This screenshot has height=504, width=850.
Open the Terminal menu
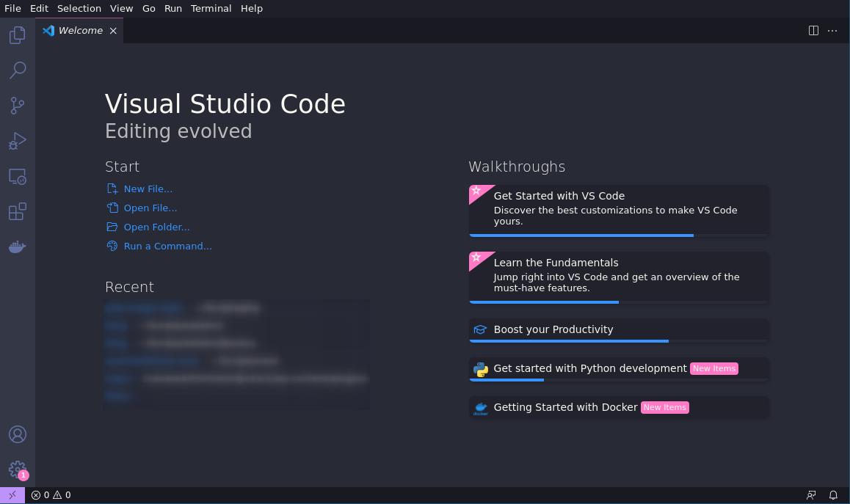click(211, 8)
